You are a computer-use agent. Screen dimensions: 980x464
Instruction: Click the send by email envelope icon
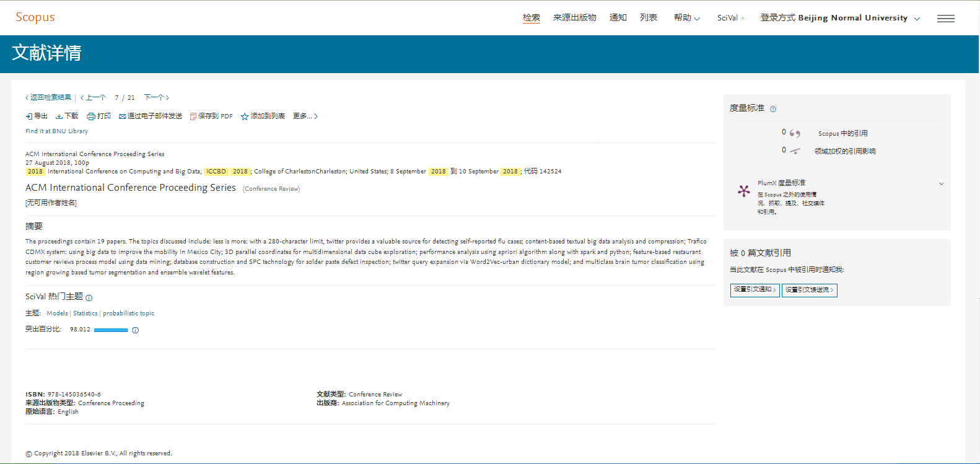(x=123, y=116)
